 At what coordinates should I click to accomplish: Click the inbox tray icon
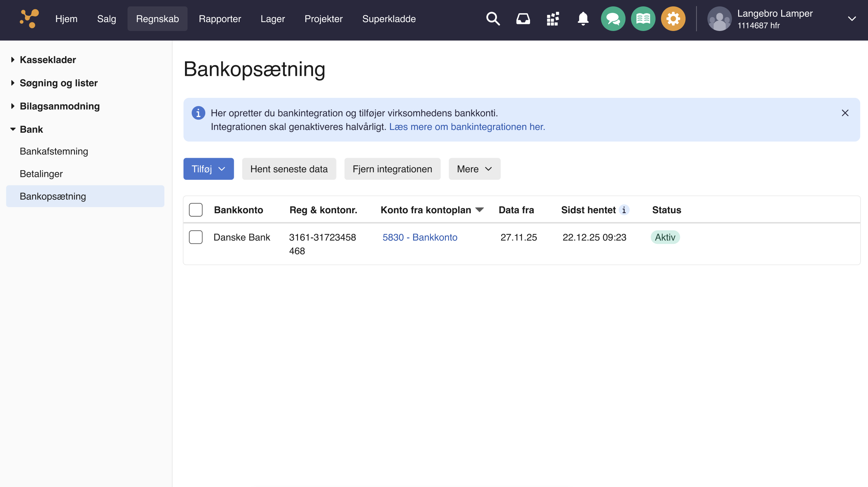523,19
